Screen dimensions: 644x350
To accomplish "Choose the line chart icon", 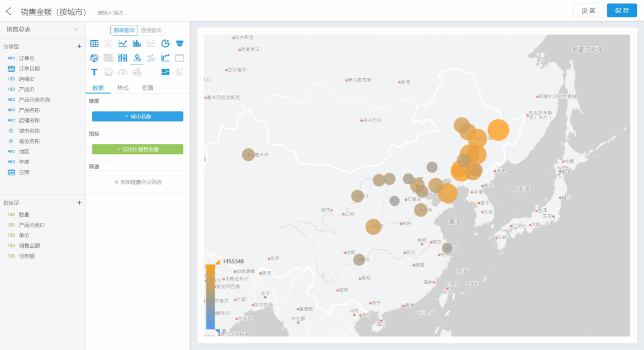I will [x=122, y=44].
